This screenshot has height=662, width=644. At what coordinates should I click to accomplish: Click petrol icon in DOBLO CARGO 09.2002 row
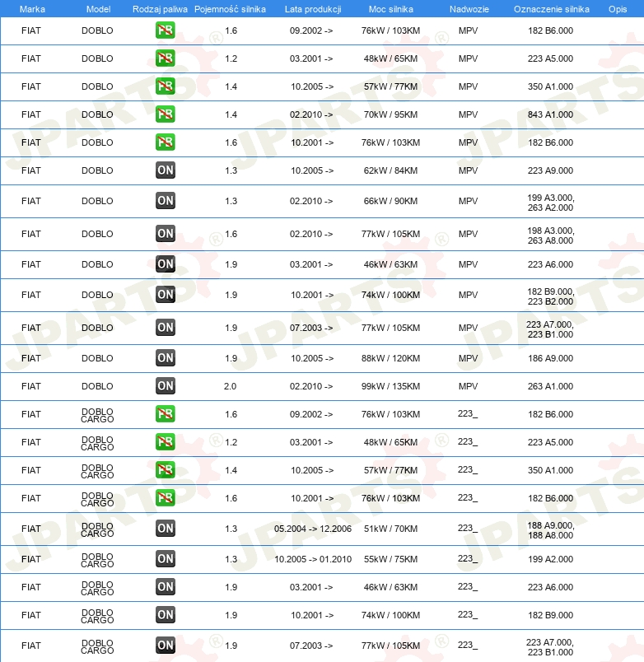click(165, 414)
